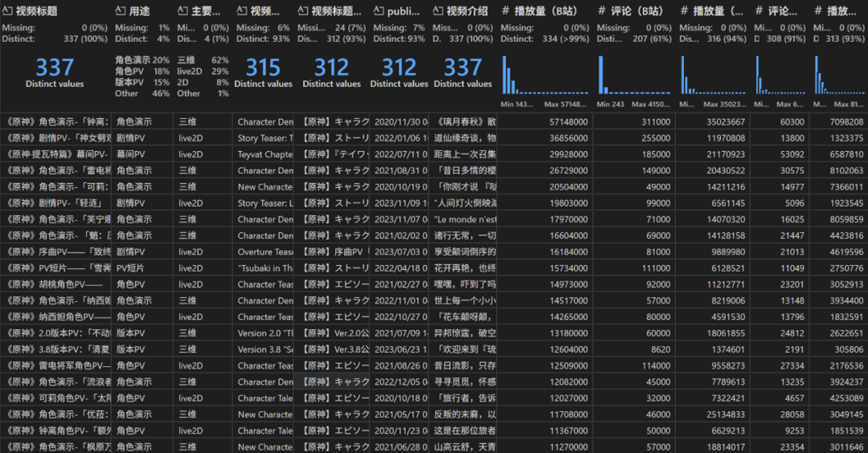Click the 337 distinct values under 视频介绍
The width and height of the screenshot is (868, 453).
[462, 71]
